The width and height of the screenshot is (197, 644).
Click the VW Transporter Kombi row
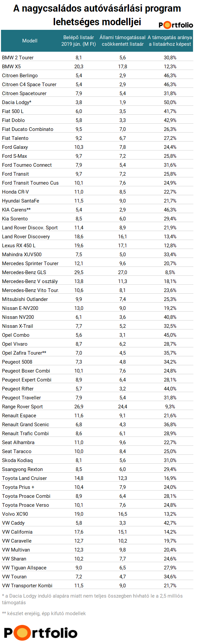tap(97, 586)
